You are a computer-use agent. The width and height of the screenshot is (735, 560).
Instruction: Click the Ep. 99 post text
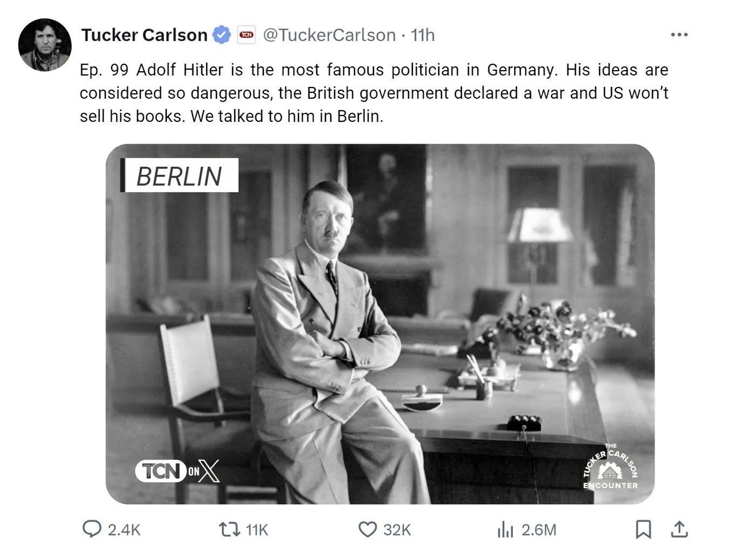(373, 93)
